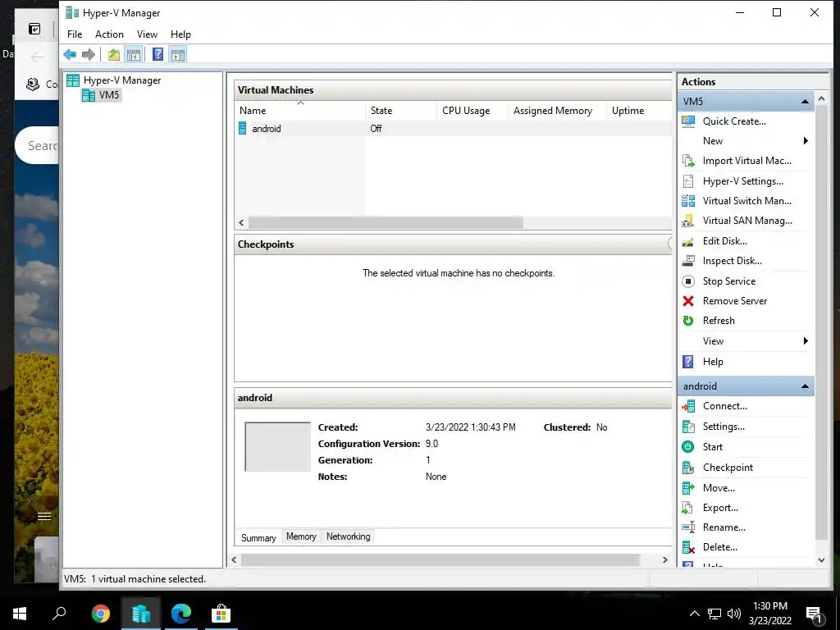Screen dimensions: 840x630
Task: Open Microsoft Store from taskbar
Action: coord(221,614)
